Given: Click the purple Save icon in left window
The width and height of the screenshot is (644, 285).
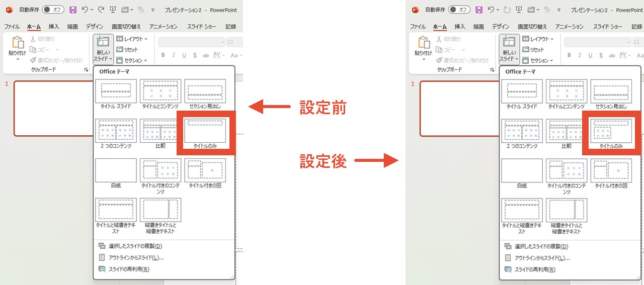Looking at the screenshot, I should 73,10.
